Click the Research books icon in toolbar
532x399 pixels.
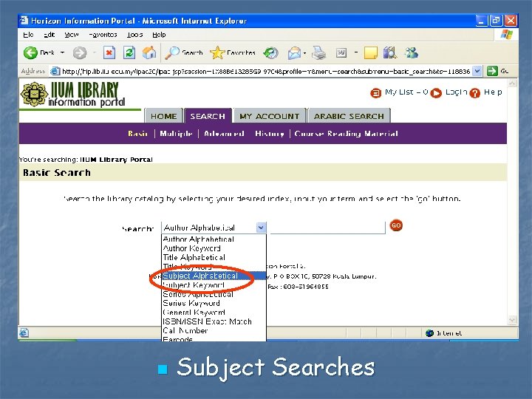point(390,52)
